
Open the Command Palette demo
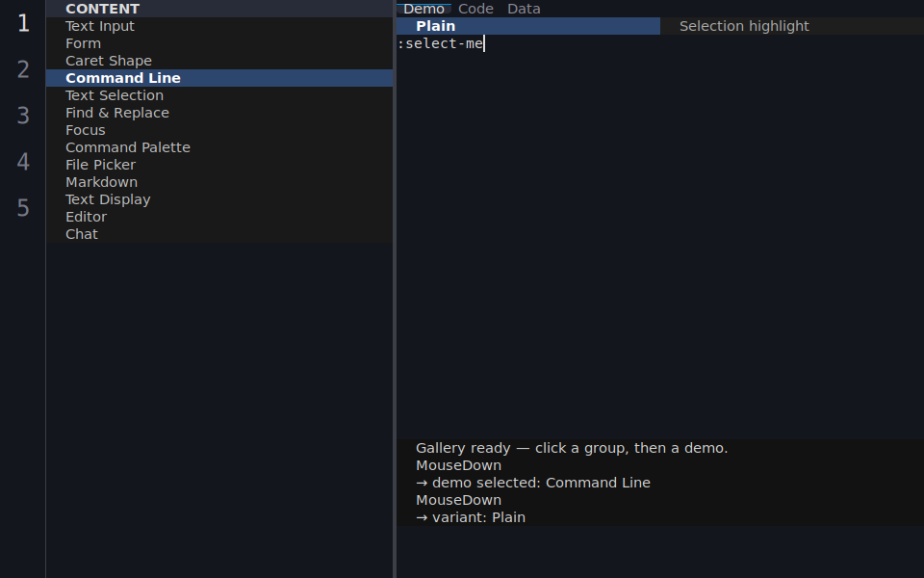(x=219, y=147)
